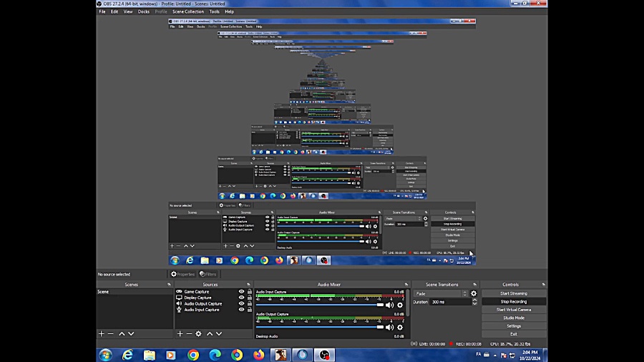Viewport: 644px width, 362px height.
Task: Open Settings from the Controls panel
Action: pyautogui.click(x=514, y=326)
